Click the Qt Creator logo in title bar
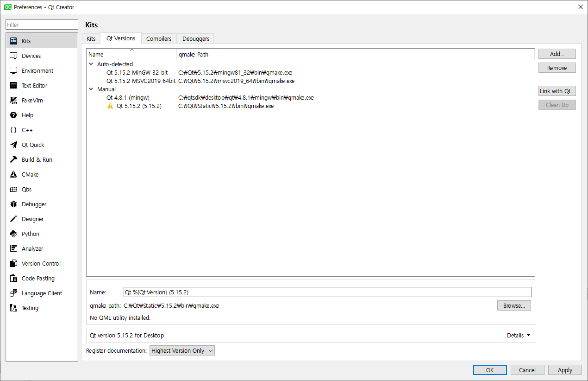 point(7,7)
